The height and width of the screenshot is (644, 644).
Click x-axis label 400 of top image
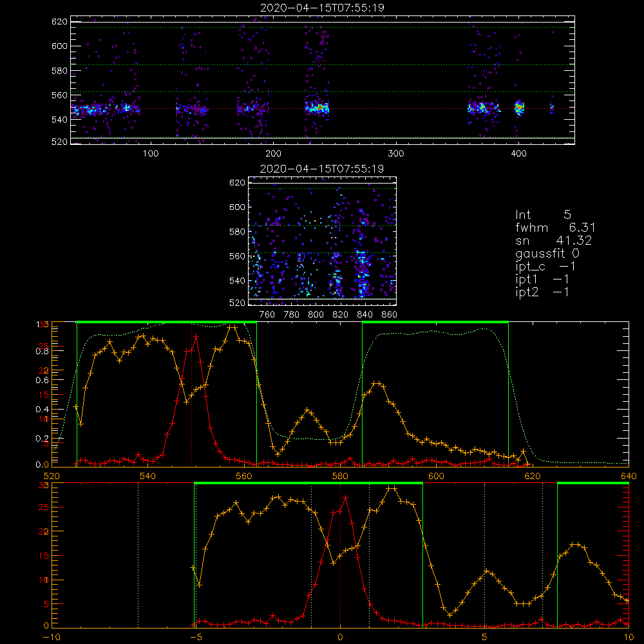pyautogui.click(x=518, y=153)
